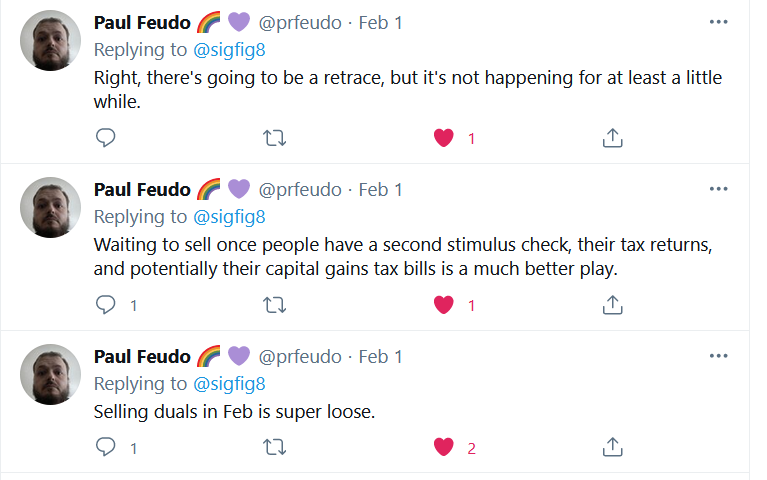767x480 pixels.
Task: Unlike the retrace tweet
Action: [x=444, y=138]
